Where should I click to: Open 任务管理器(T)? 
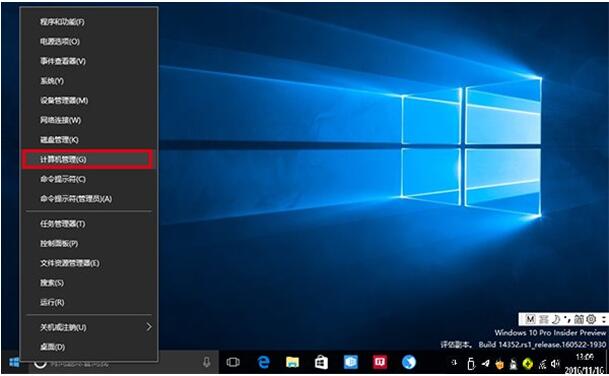pyautogui.click(x=89, y=224)
